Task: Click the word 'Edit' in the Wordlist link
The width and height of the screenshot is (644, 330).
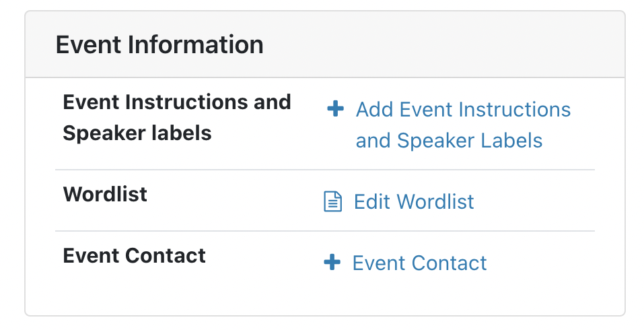Action: [373, 201]
